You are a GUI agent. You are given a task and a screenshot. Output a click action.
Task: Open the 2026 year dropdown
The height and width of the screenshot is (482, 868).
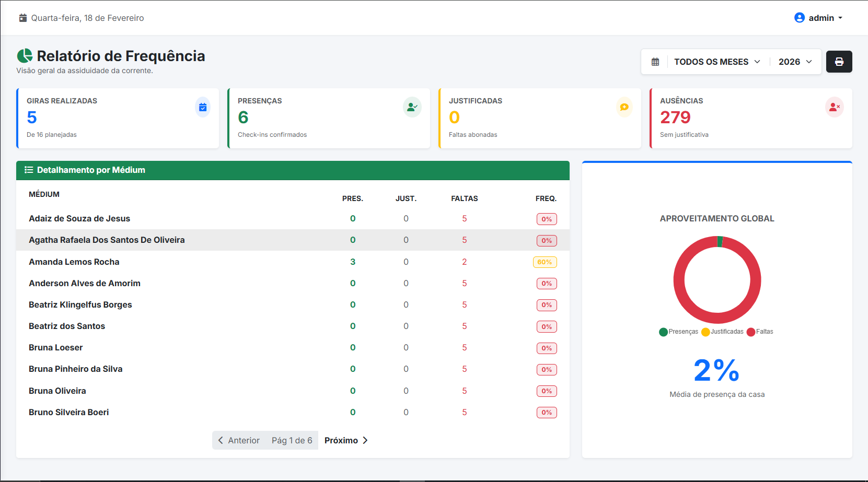tap(795, 62)
